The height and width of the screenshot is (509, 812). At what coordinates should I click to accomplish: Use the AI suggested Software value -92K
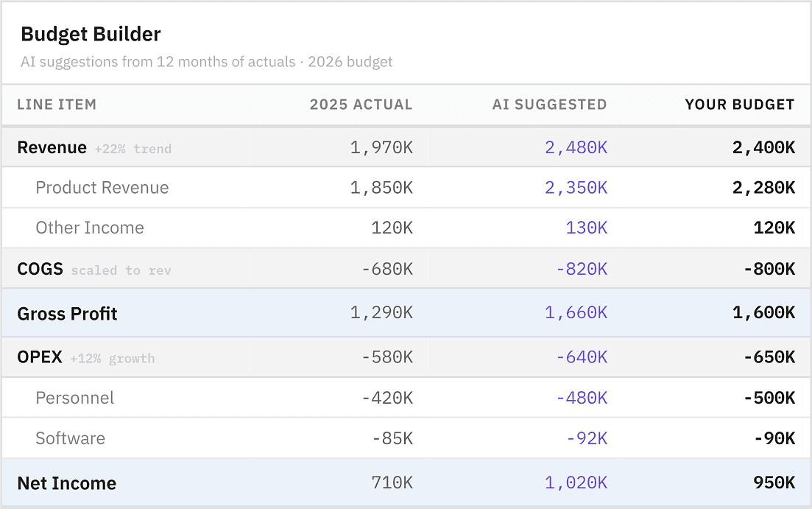point(586,438)
